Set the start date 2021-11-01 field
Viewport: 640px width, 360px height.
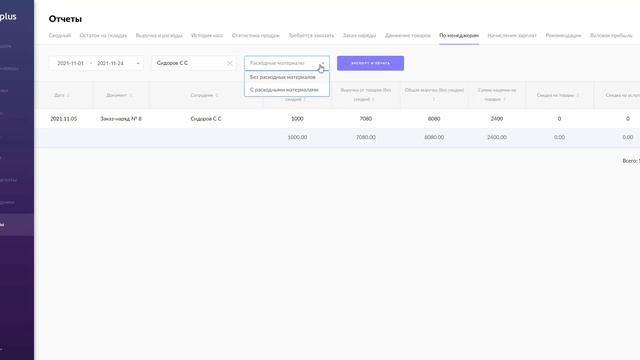click(70, 63)
